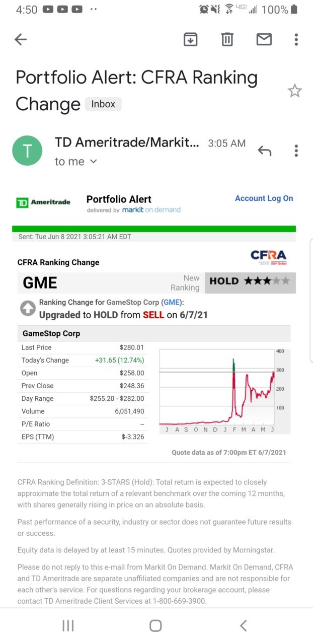The image size is (313, 644).
Task: Tap the back arrow to leave email
Action: 21,39
